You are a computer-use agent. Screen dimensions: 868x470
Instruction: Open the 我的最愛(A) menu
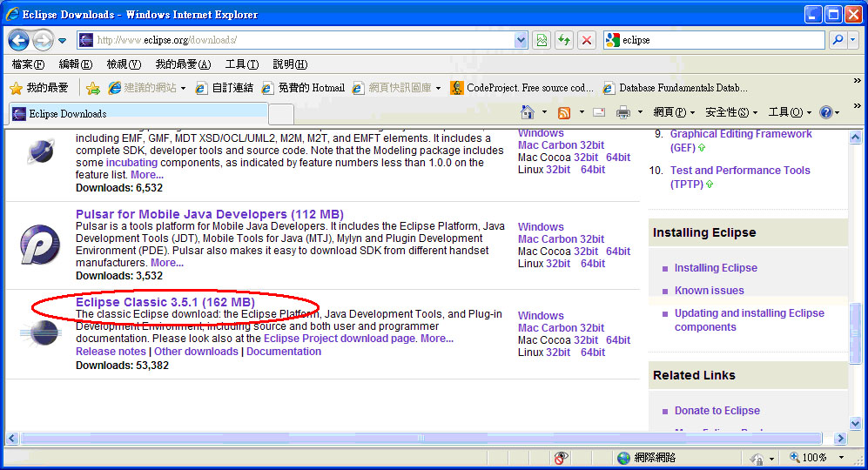point(183,64)
